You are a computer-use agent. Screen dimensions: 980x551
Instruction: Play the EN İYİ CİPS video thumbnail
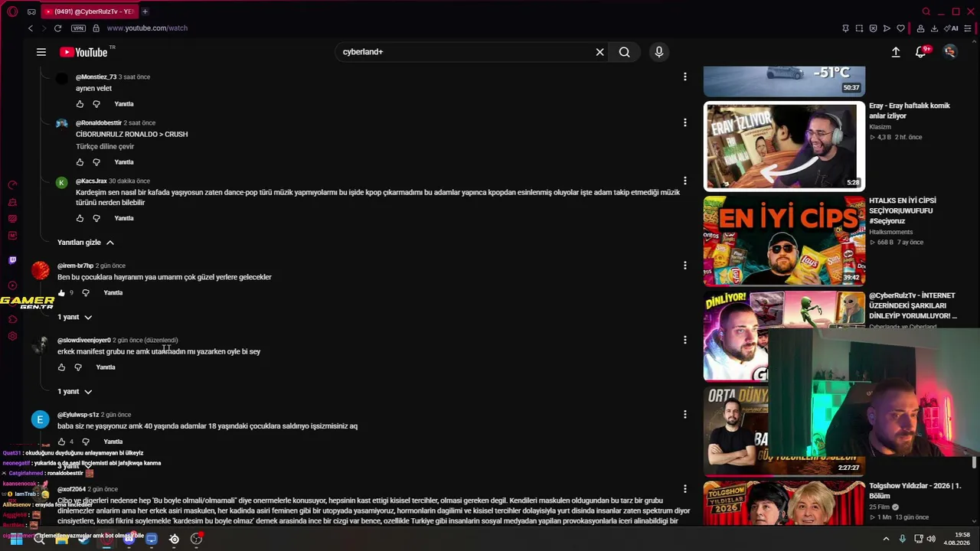coord(784,240)
